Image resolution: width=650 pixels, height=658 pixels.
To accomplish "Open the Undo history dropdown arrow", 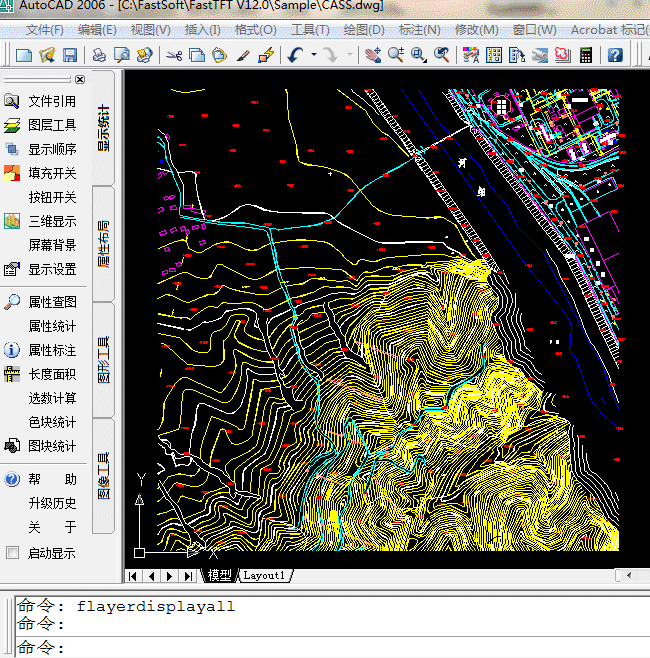I will pos(313,55).
